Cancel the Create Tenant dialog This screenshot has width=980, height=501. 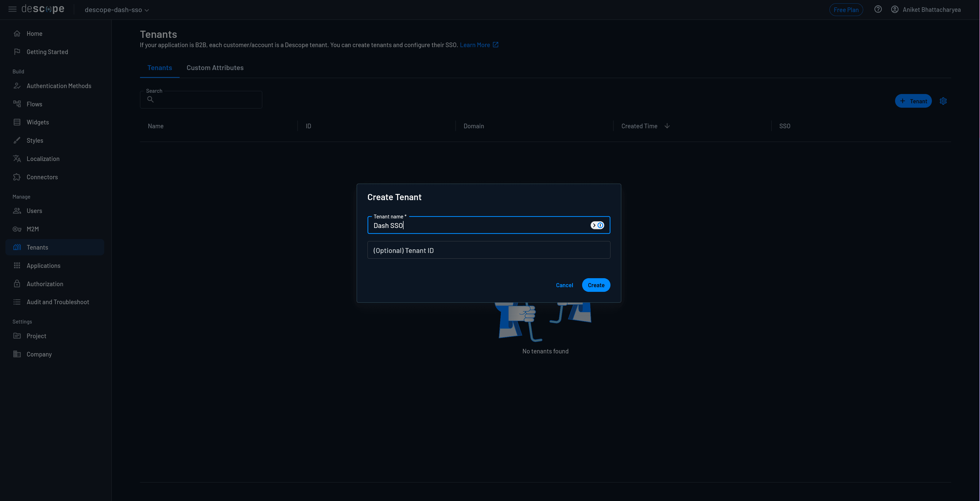point(564,285)
